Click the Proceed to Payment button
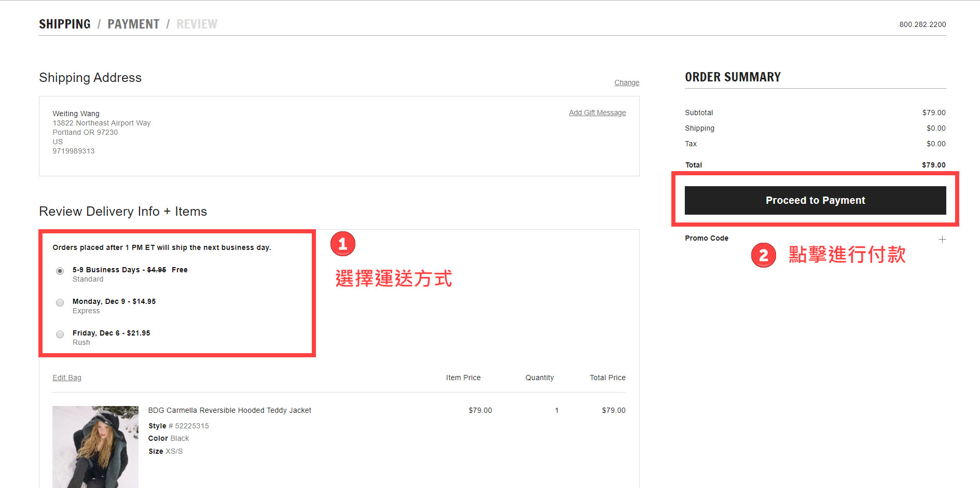The height and width of the screenshot is (488, 980). (815, 200)
